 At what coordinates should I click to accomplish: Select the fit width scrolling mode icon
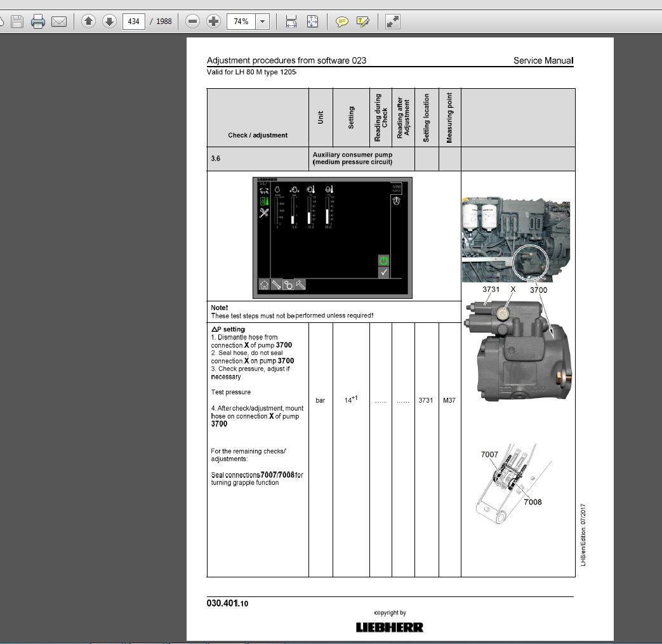tap(291, 22)
